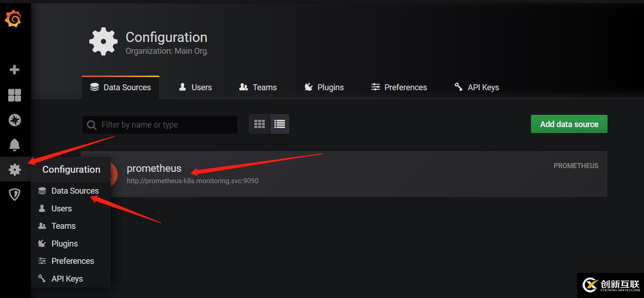Open the Preferences tab
Image resolution: width=644 pixels, height=298 pixels.
pyautogui.click(x=399, y=87)
